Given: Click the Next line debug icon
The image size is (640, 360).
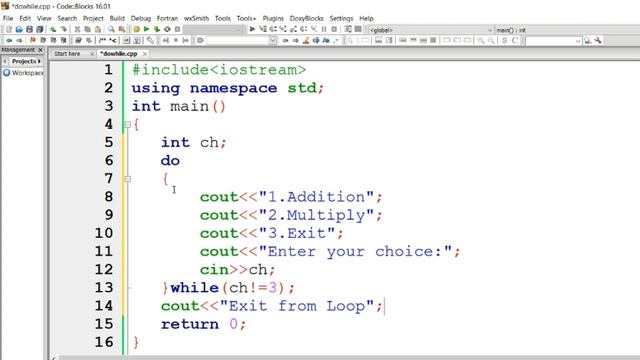Looking at the screenshot, I should pos(273,29).
